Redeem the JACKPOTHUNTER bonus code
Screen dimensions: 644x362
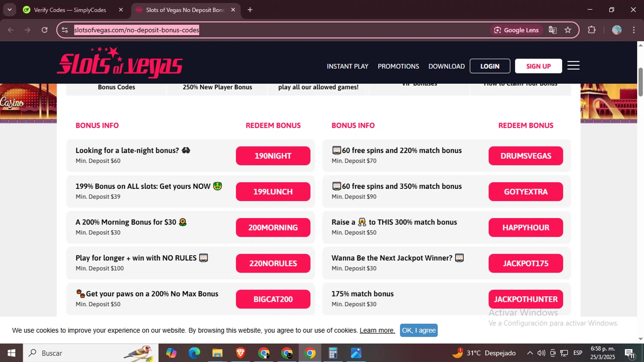pyautogui.click(x=526, y=299)
